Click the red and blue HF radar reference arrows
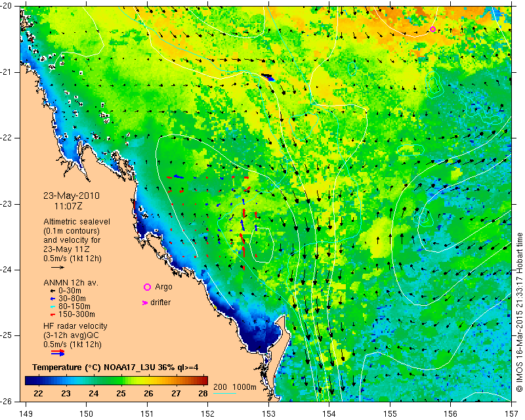This screenshot has width=525, height=420. [x=58, y=352]
